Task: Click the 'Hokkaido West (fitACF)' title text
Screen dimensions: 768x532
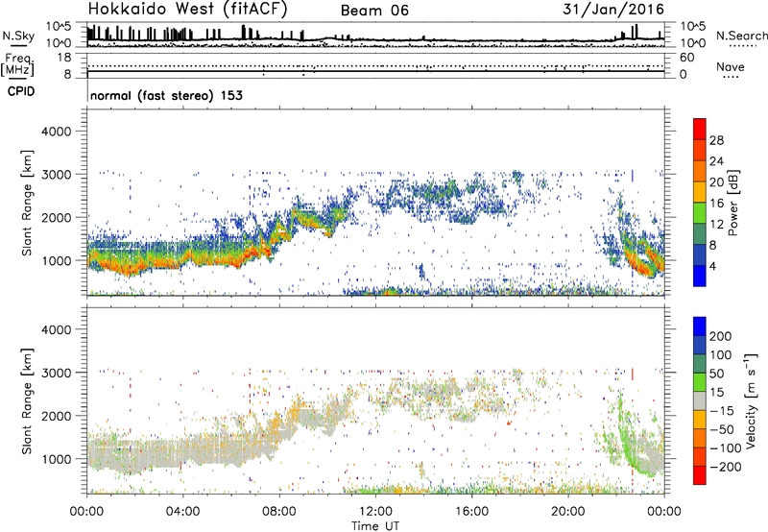Action: (x=187, y=10)
